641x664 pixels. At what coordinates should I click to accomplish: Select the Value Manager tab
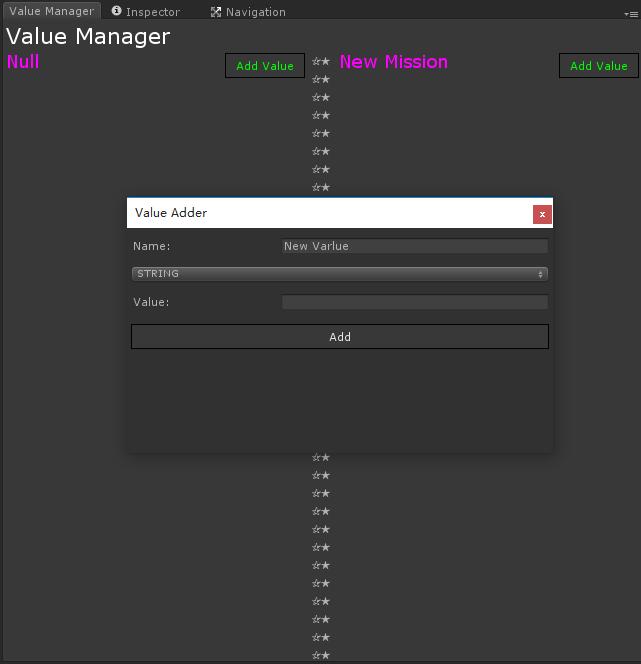[x=50, y=11]
